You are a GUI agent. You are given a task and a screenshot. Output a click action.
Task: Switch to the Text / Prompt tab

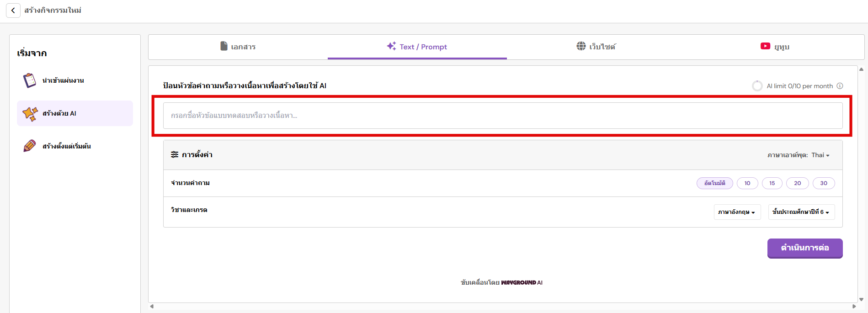tap(417, 47)
